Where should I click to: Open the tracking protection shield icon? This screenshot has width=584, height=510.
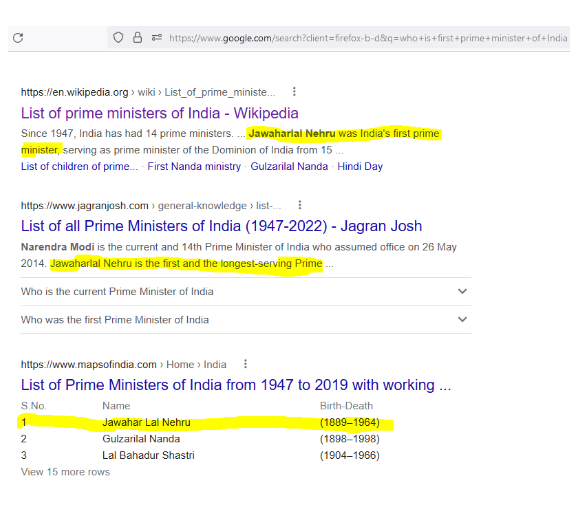118,38
